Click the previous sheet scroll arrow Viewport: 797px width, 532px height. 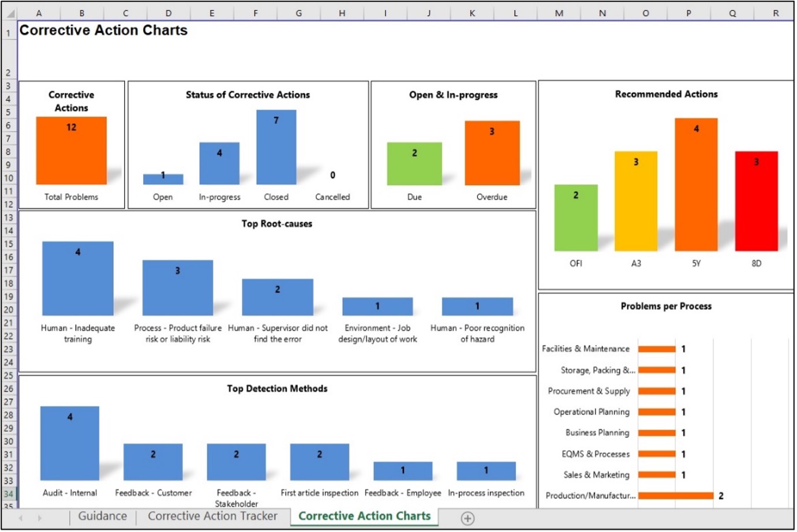point(21,518)
